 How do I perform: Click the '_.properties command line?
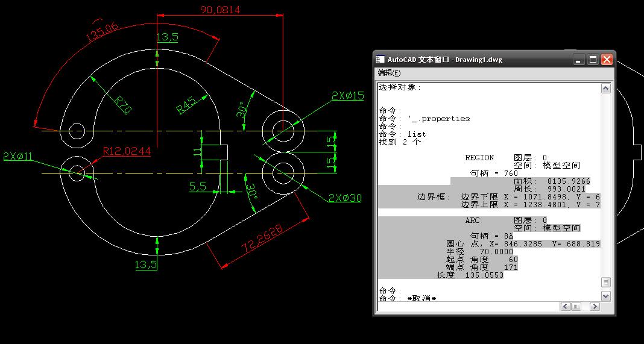(425, 119)
